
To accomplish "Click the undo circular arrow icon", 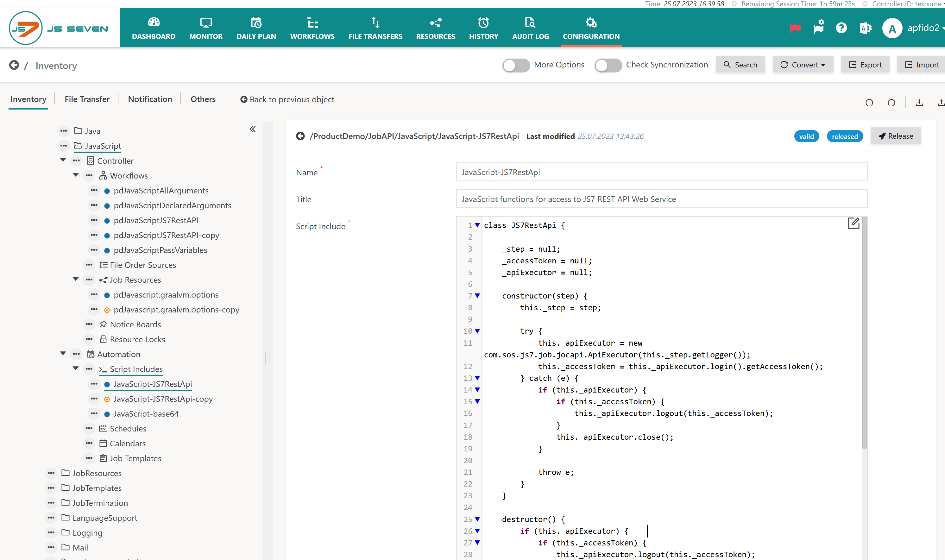I will 869,103.
